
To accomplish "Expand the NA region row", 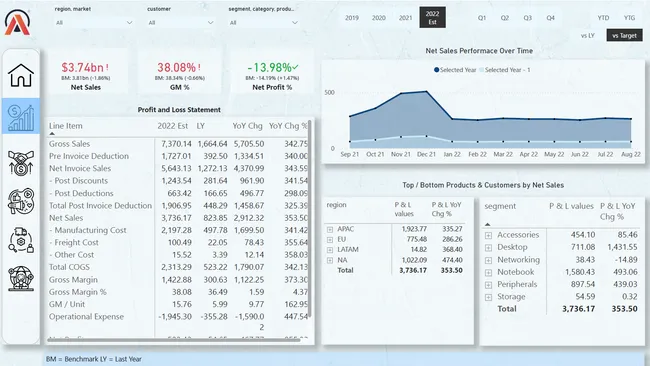I will [x=330, y=260].
